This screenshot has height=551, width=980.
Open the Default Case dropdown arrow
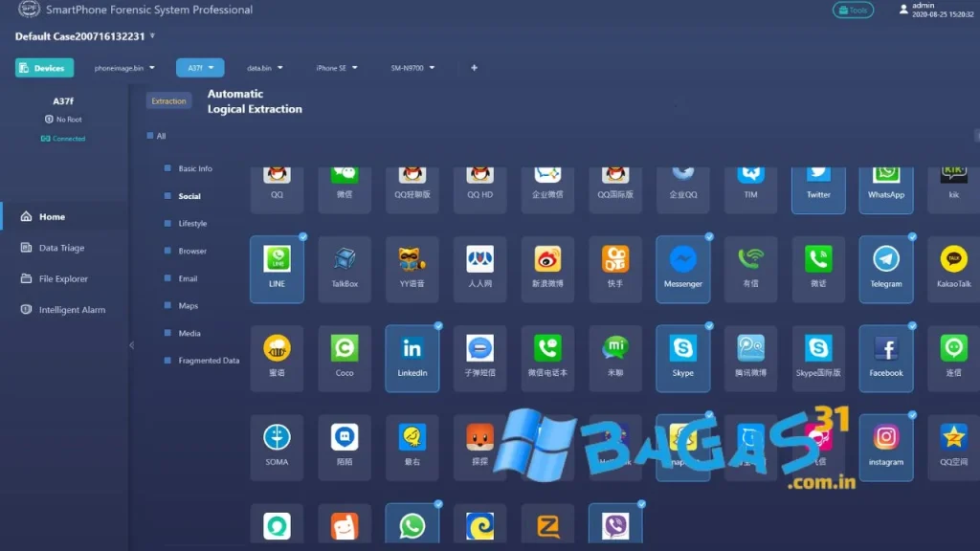[x=152, y=36]
